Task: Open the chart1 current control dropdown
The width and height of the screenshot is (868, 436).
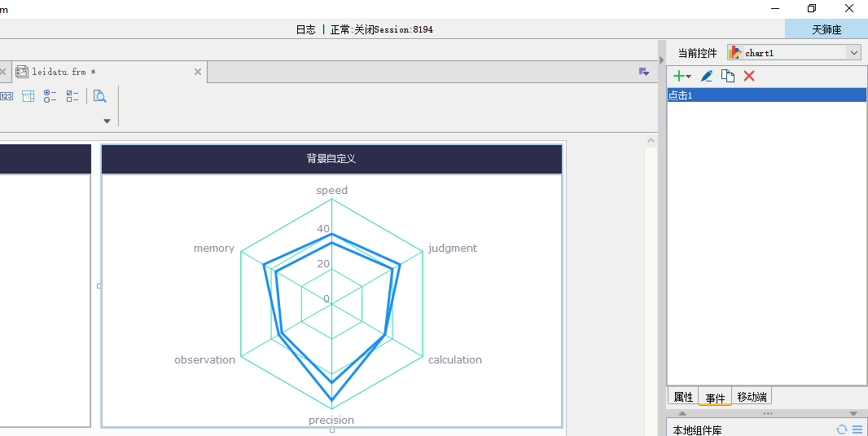Action: (853, 53)
